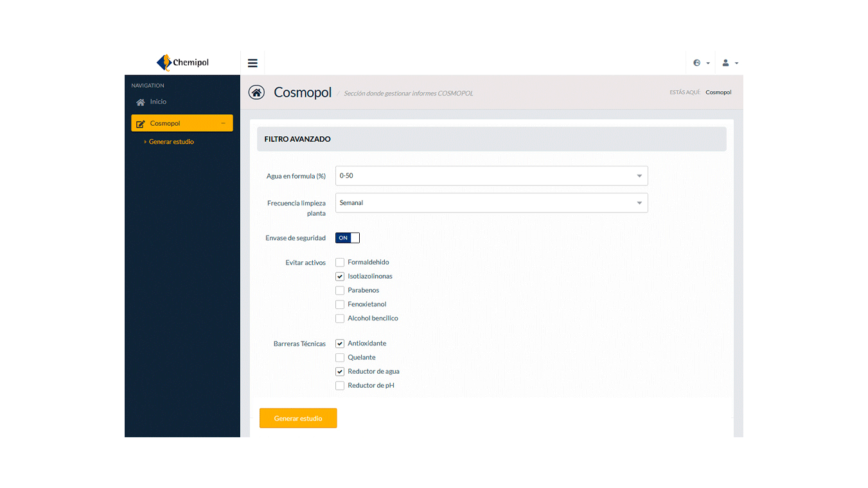Image resolution: width=868 pixels, height=488 pixels.
Task: Collapse Cosmopol menu with the minus icon
Action: point(223,123)
